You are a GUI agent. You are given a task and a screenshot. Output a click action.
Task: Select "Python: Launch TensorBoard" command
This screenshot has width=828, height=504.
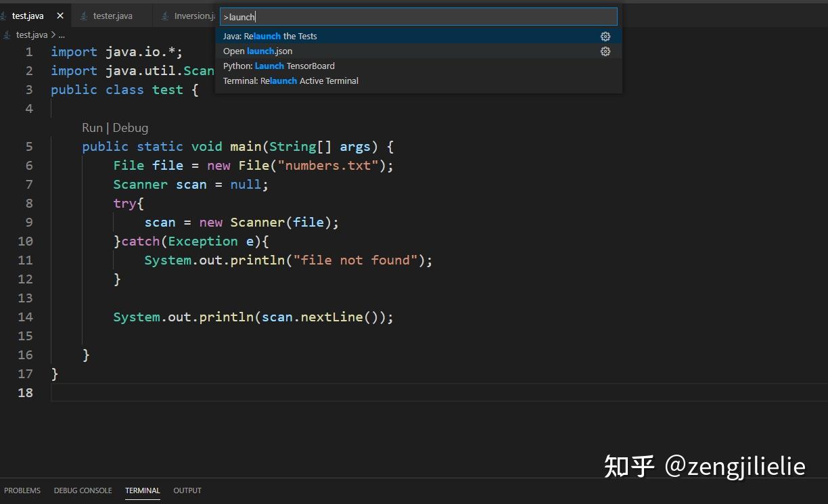tap(277, 66)
